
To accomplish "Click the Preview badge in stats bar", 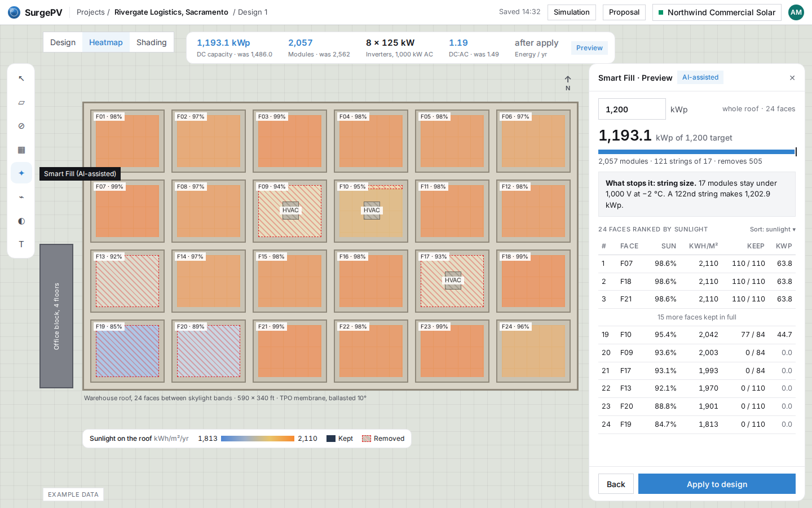I will tap(590, 48).
